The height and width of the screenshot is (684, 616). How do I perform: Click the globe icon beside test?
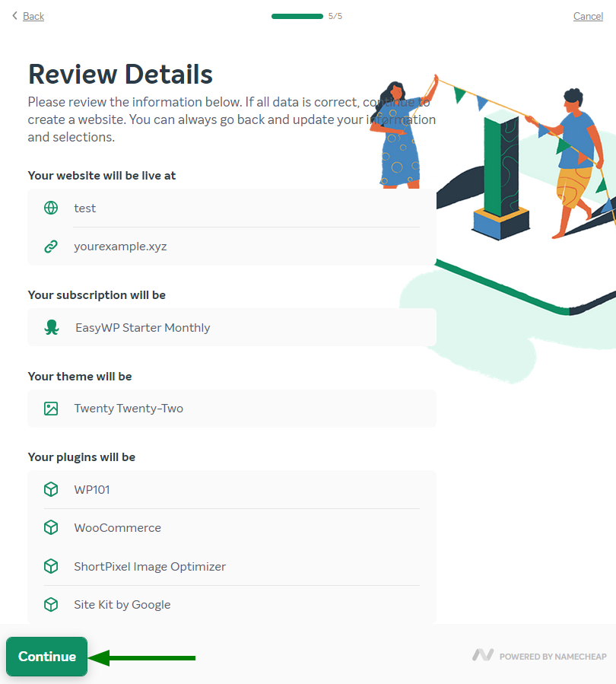pos(51,208)
